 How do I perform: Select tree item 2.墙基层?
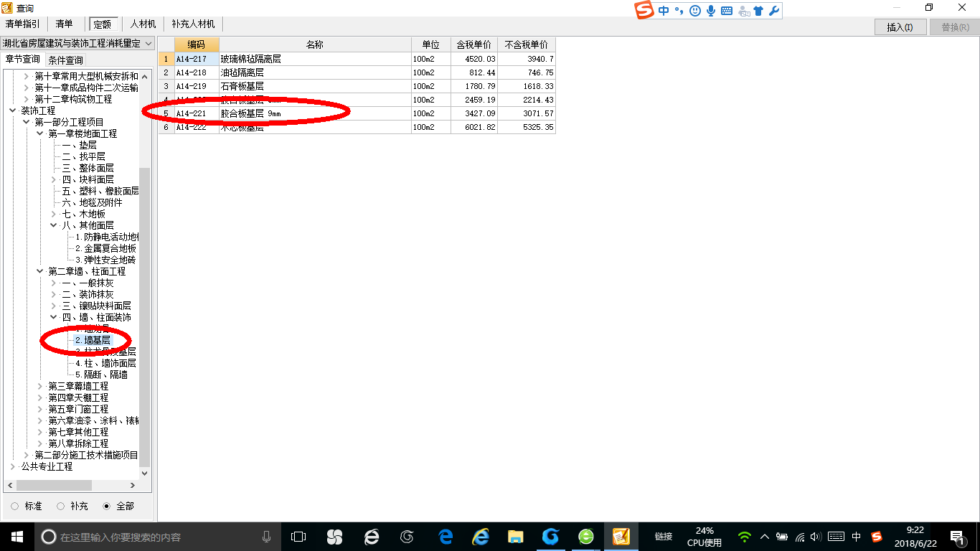tap(93, 340)
